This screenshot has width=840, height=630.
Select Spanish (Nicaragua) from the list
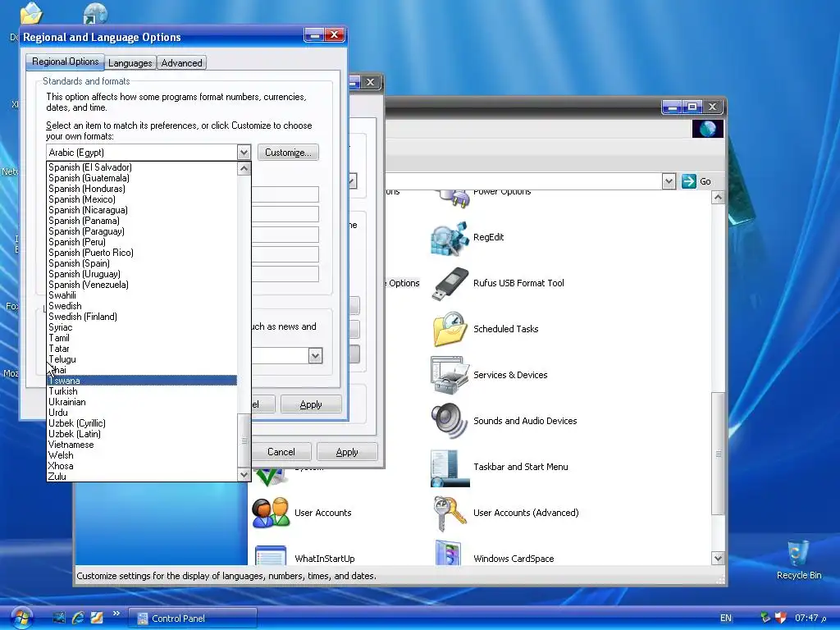click(142, 210)
